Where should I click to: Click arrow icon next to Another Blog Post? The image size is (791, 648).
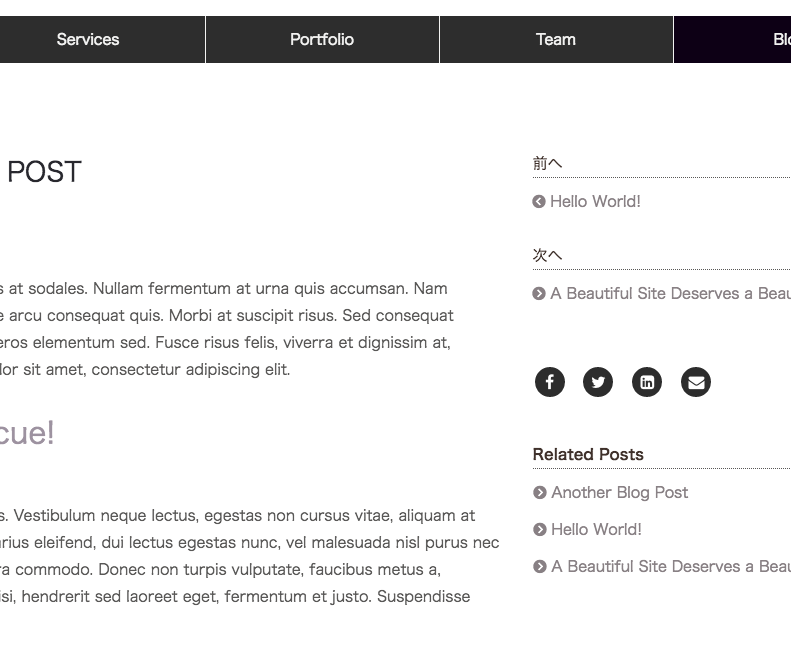540,493
